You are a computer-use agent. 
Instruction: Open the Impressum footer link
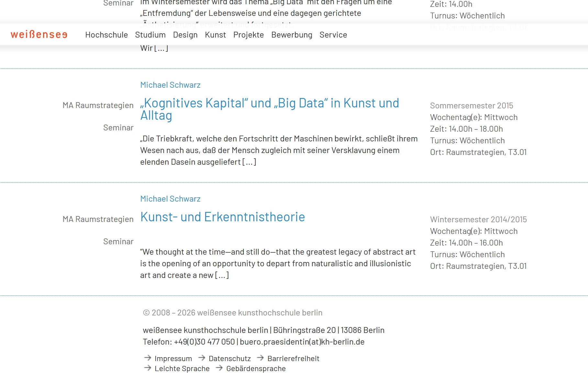(173, 358)
